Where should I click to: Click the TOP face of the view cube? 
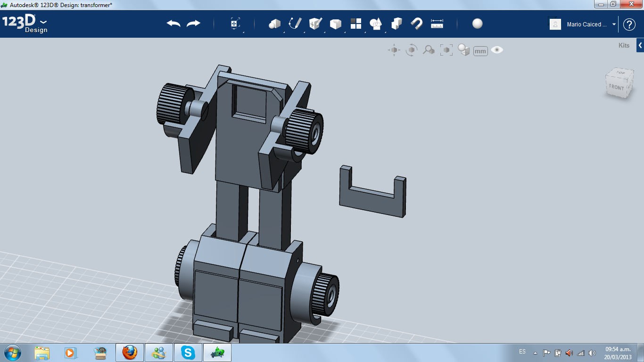tap(620, 73)
